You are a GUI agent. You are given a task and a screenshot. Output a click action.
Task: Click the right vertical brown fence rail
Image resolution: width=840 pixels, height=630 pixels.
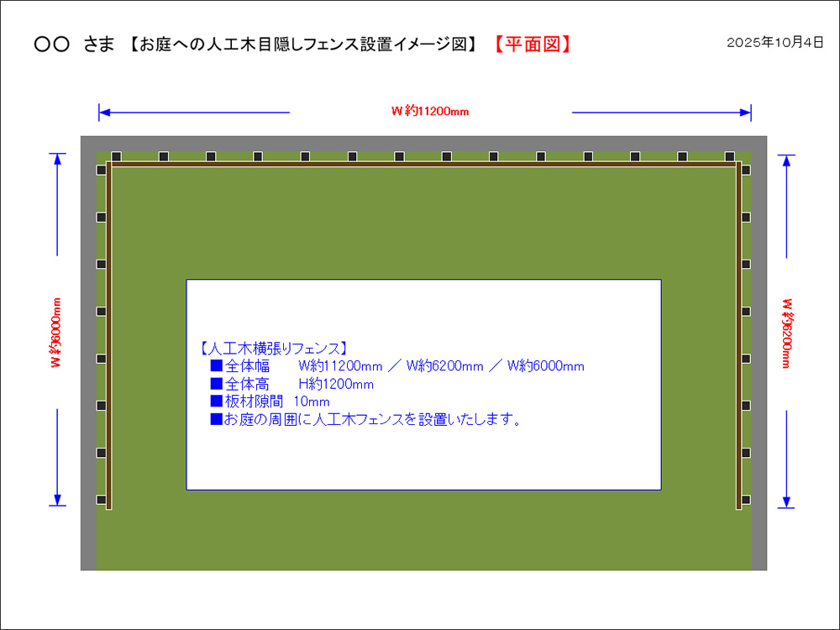tap(738, 335)
